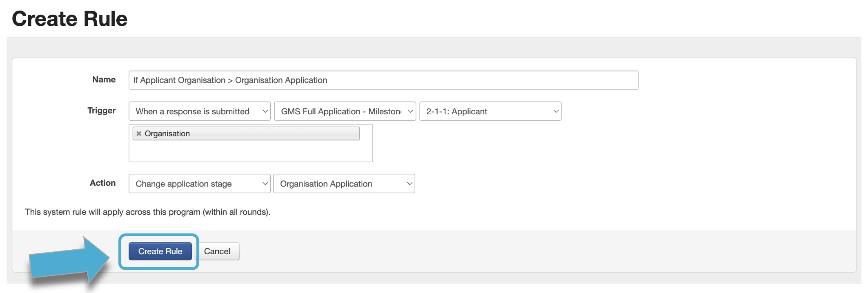Click the Create Rule page heading
Viewport: 868px width, 293px height.
[x=69, y=19]
